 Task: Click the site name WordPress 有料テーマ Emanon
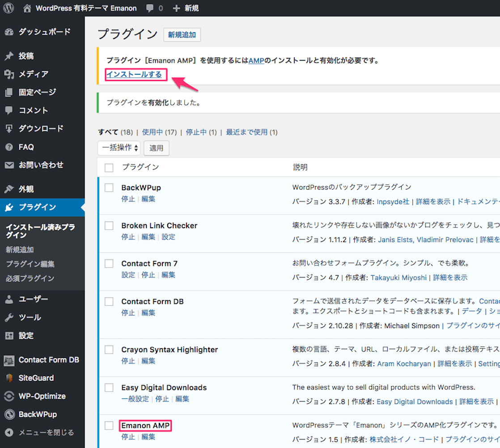(86, 9)
